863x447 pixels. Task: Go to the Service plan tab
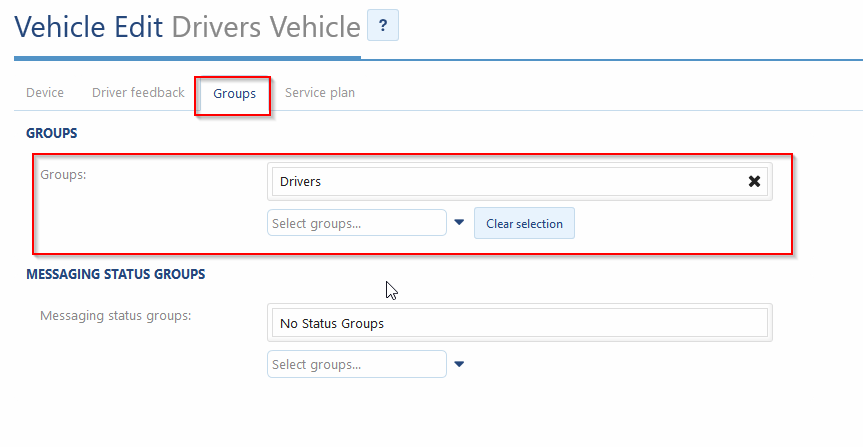coord(319,93)
